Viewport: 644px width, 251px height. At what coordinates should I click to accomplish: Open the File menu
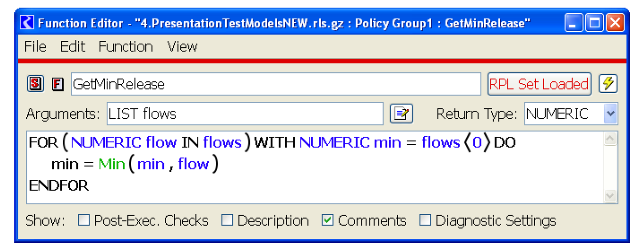(x=35, y=47)
